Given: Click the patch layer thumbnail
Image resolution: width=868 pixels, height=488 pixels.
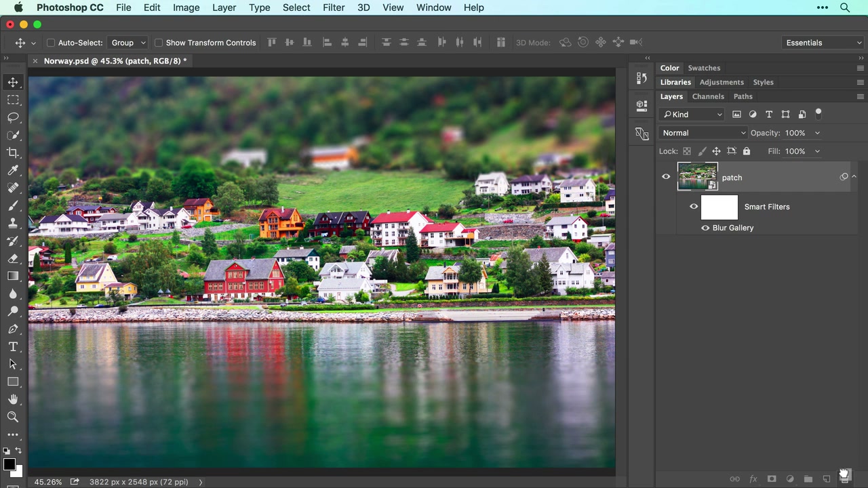Looking at the screenshot, I should [x=697, y=177].
